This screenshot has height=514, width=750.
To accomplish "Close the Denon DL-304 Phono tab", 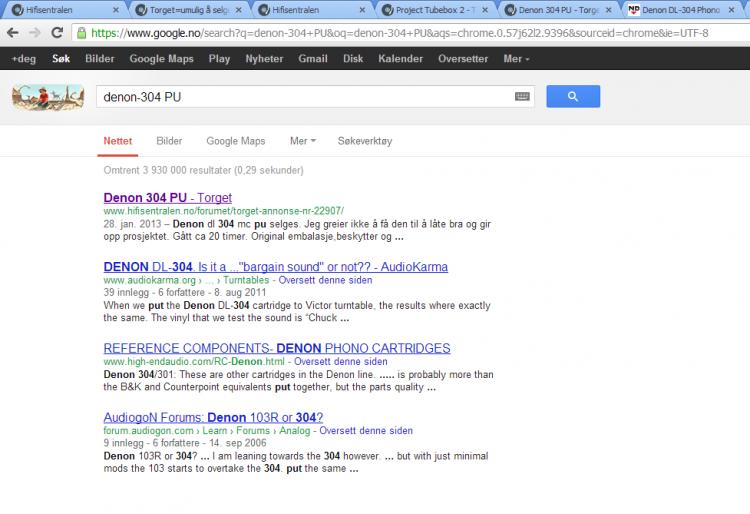I will click(731, 10).
